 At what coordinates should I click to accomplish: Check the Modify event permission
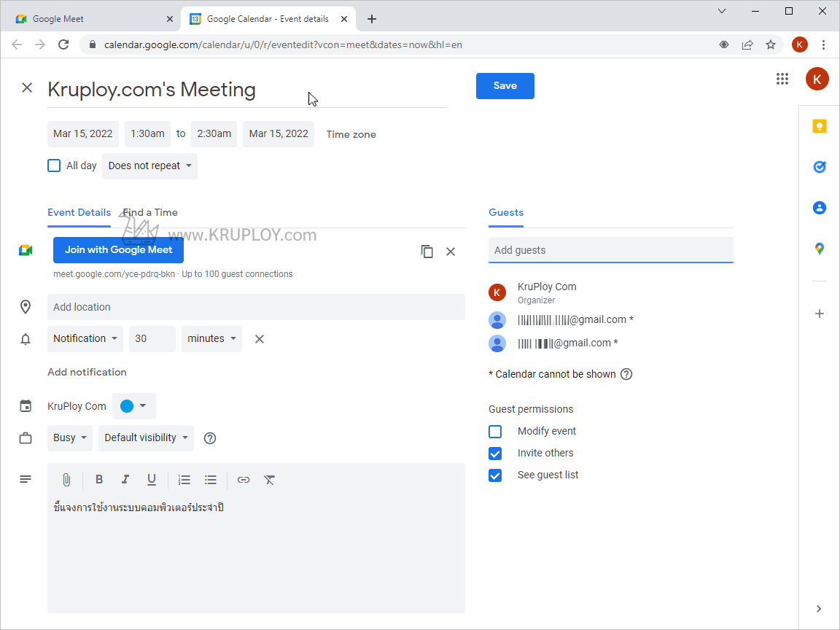pyautogui.click(x=495, y=431)
